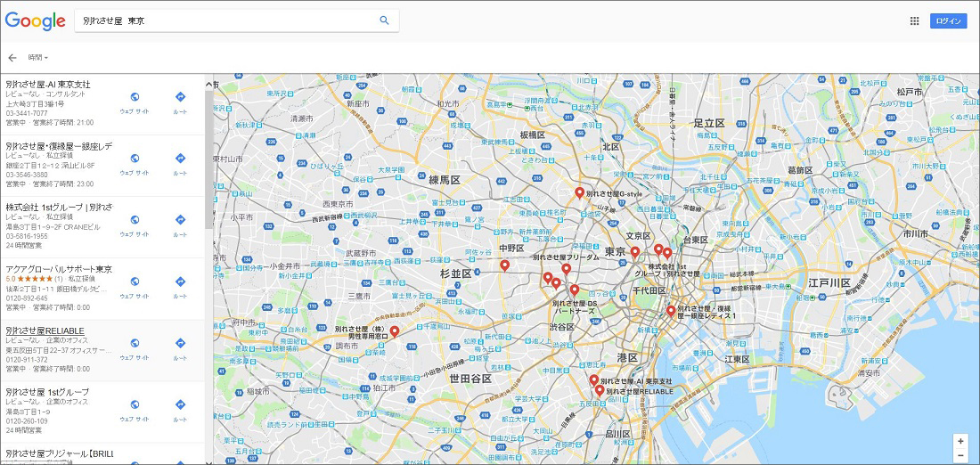Get route to 別れさせ屋RELIABLE listing
980x465 pixels.
click(x=180, y=343)
